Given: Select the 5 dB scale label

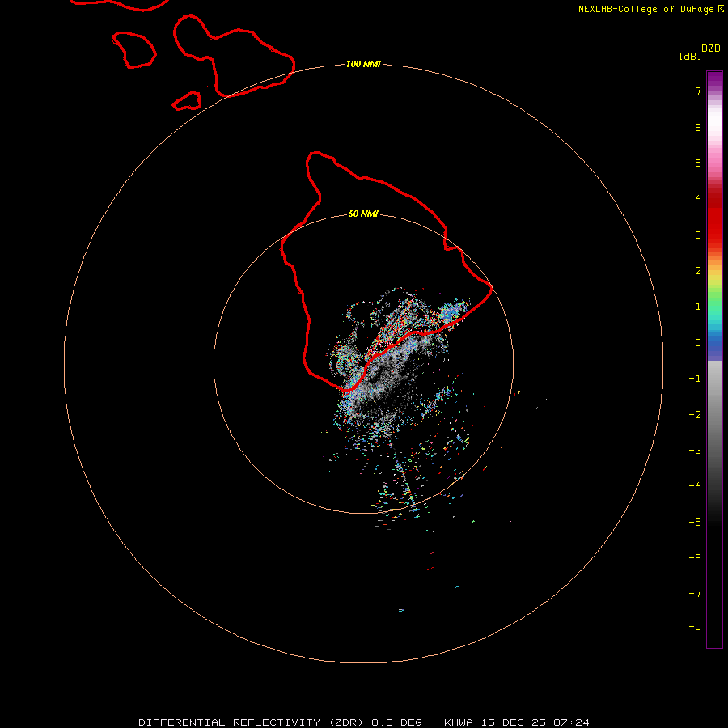Looking at the screenshot, I should pos(698,163).
